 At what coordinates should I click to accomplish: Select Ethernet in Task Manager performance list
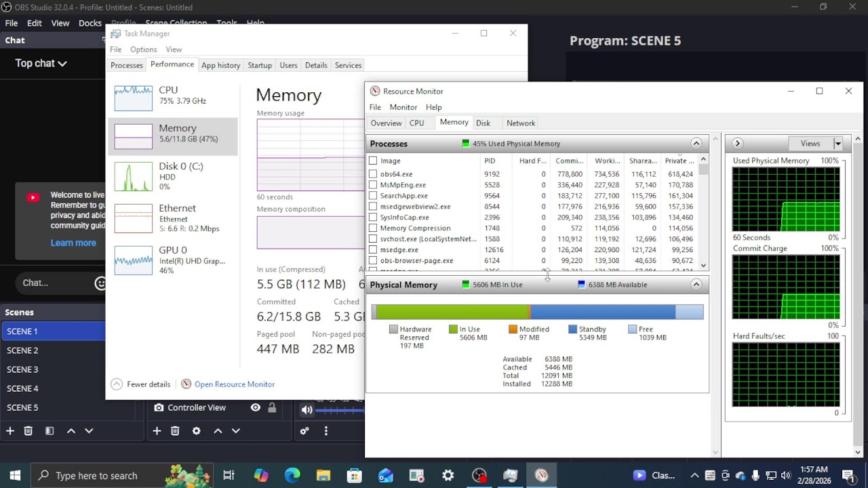pos(173,218)
